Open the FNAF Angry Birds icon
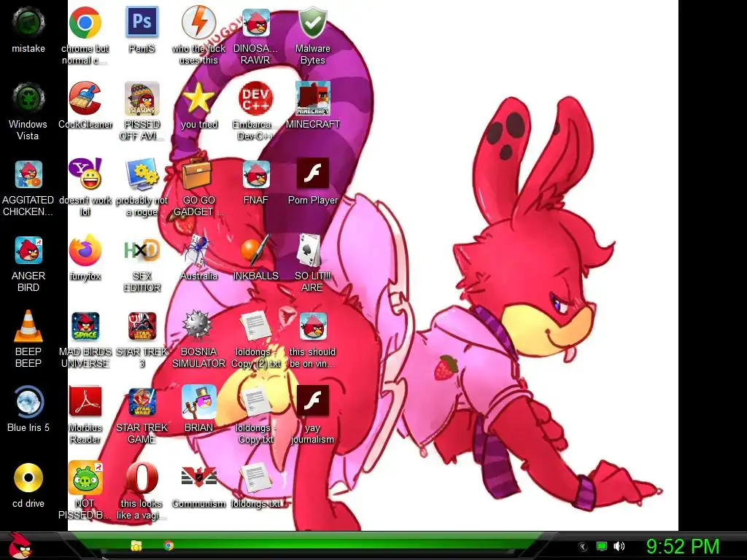 [x=256, y=174]
